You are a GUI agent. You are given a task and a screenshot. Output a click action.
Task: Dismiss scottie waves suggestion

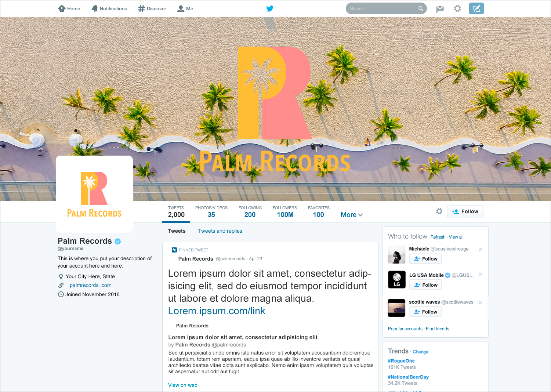pos(480,302)
